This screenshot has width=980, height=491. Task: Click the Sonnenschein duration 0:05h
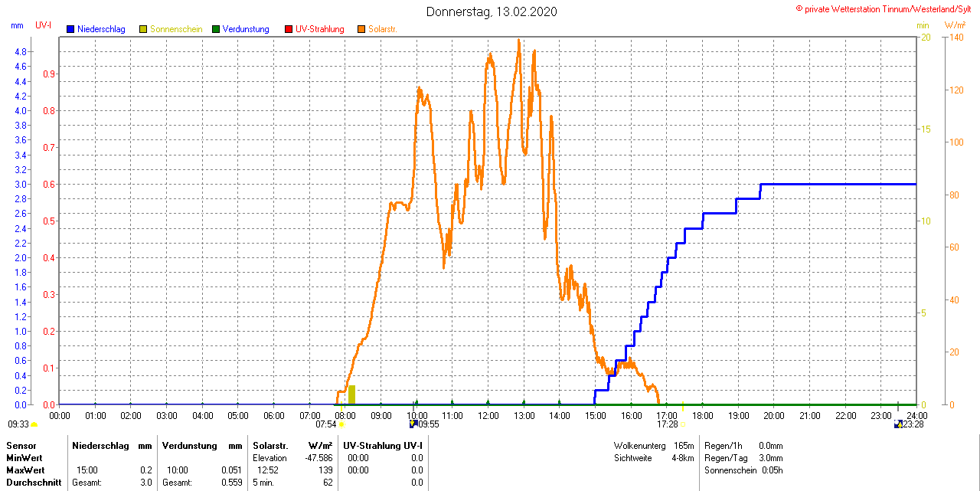coord(773,470)
